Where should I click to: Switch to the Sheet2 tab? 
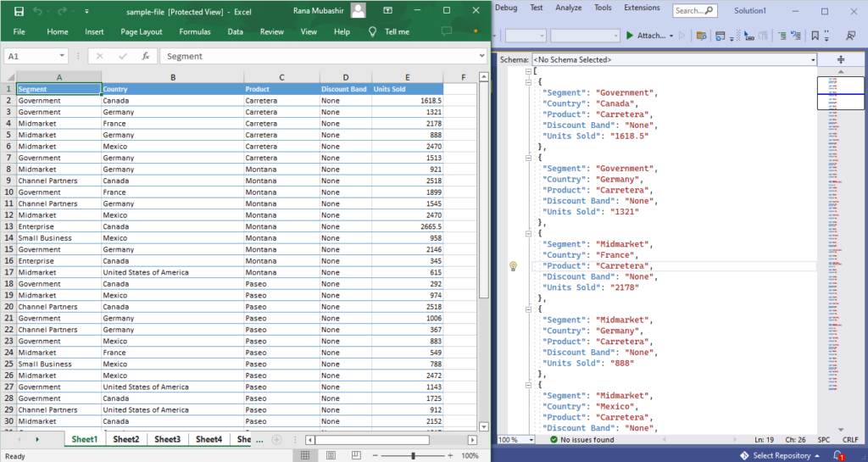(x=126, y=439)
